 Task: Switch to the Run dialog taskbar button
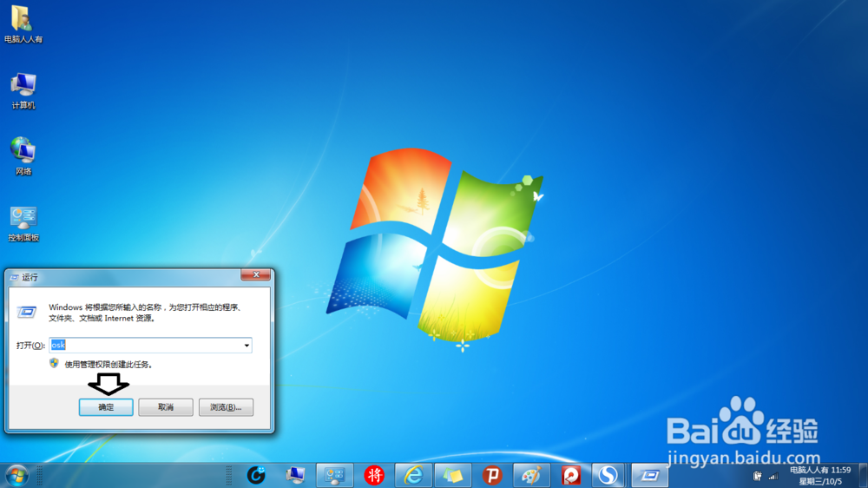[649, 475]
